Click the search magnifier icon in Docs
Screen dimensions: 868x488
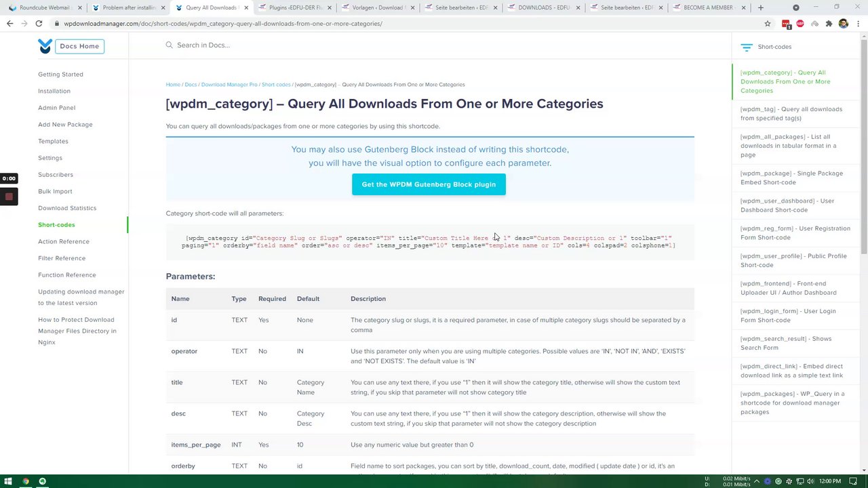click(170, 45)
